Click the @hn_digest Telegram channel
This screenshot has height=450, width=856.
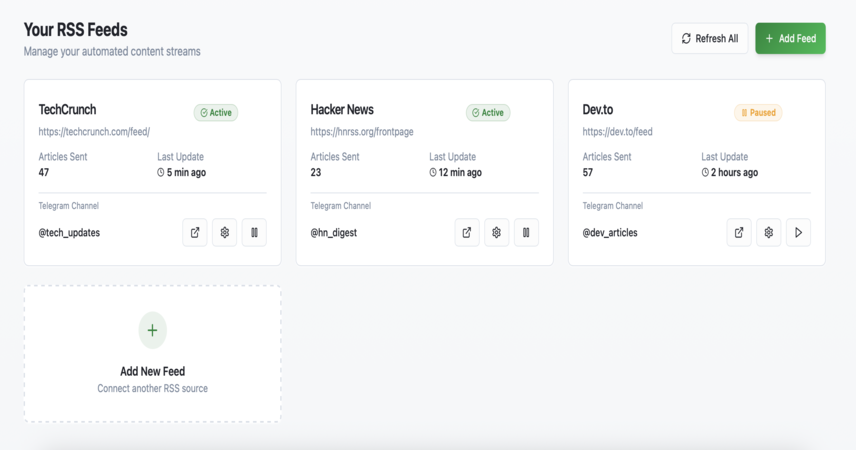(334, 233)
